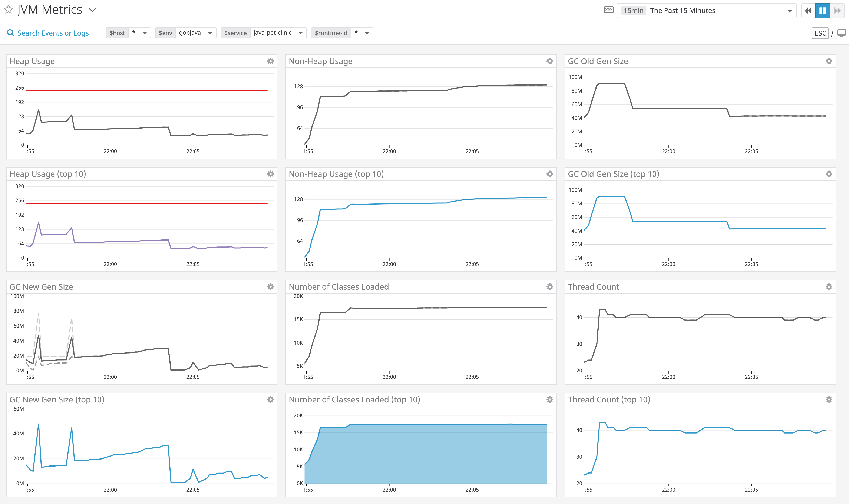Click the Search Events or Logs link
Viewport: 849px width, 504px height.
coord(53,33)
